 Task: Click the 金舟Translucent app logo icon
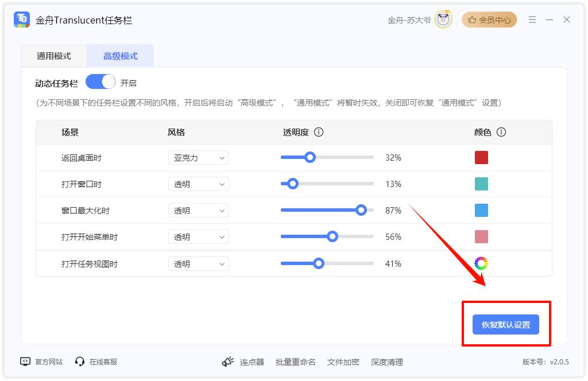point(22,20)
